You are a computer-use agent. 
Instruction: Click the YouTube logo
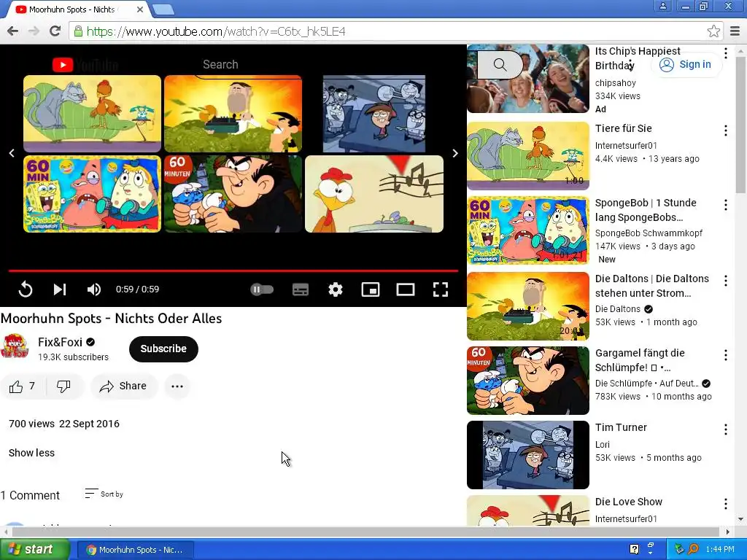85,65
